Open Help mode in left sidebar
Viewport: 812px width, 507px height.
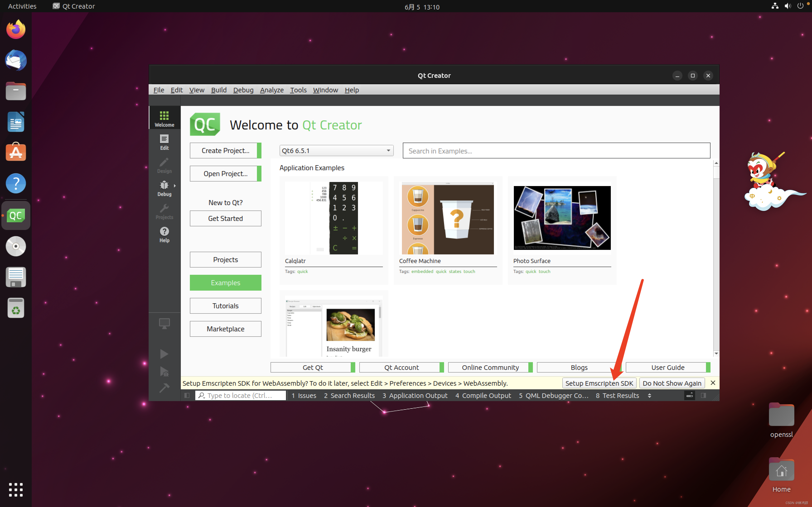(164, 234)
